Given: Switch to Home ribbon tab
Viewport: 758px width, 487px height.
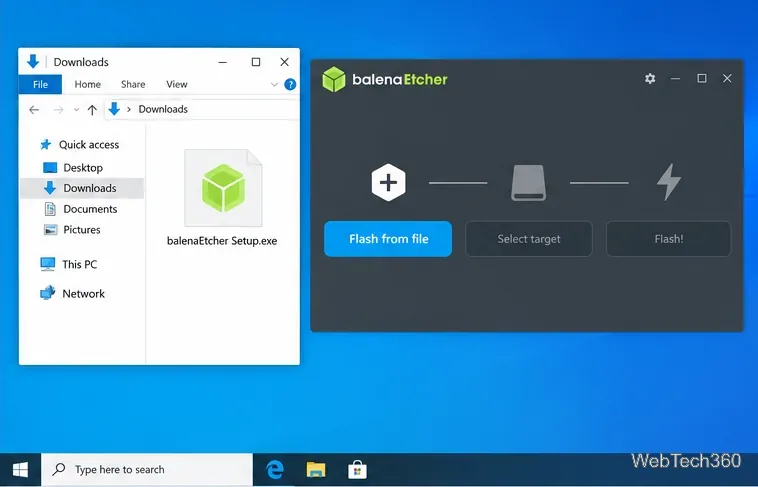Looking at the screenshot, I should (87, 84).
